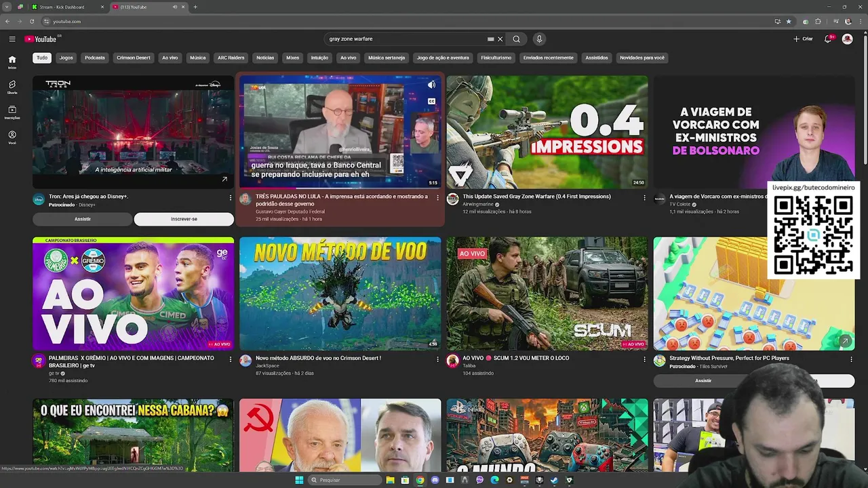Open Microsoft Edge from the taskbar
Viewport: 868px width, 488px height.
[494, 480]
